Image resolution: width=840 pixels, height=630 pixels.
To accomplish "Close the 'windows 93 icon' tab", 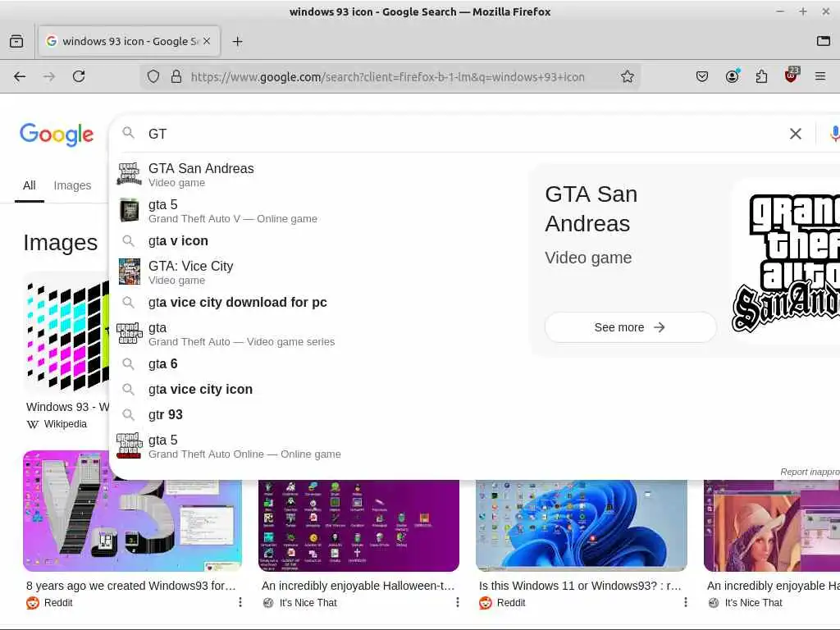I will (207, 41).
